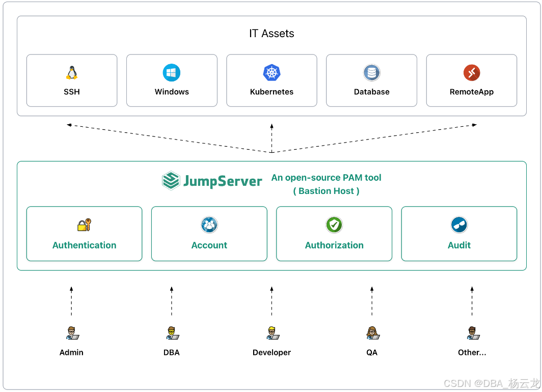This screenshot has height=392, width=542.
Task: Click the Developer user avatar
Action: click(x=273, y=333)
